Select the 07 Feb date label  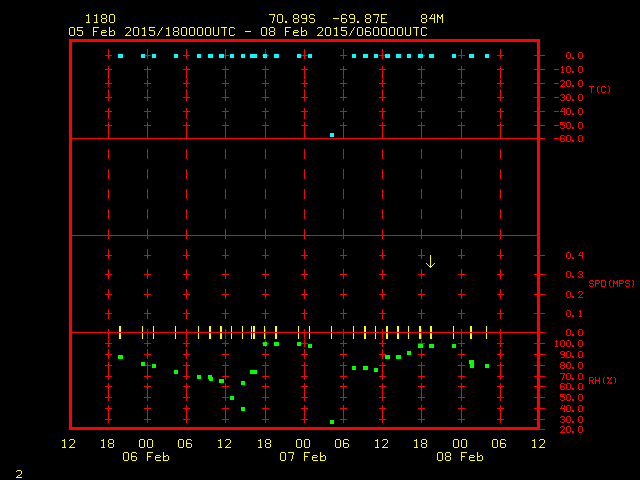[303, 456]
